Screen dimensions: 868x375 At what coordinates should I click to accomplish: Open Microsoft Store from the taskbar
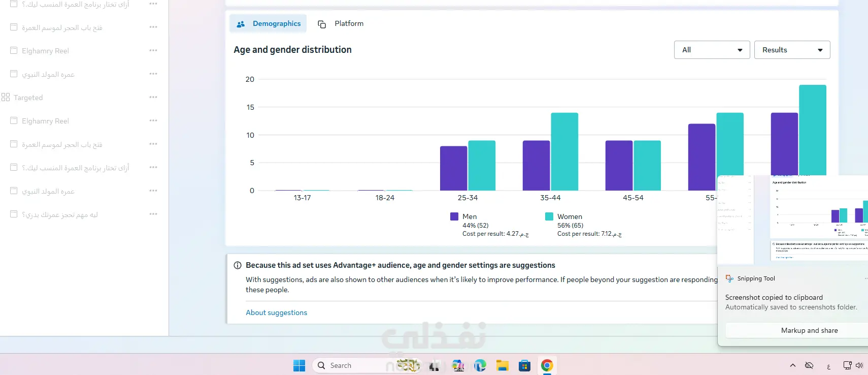coord(524,365)
